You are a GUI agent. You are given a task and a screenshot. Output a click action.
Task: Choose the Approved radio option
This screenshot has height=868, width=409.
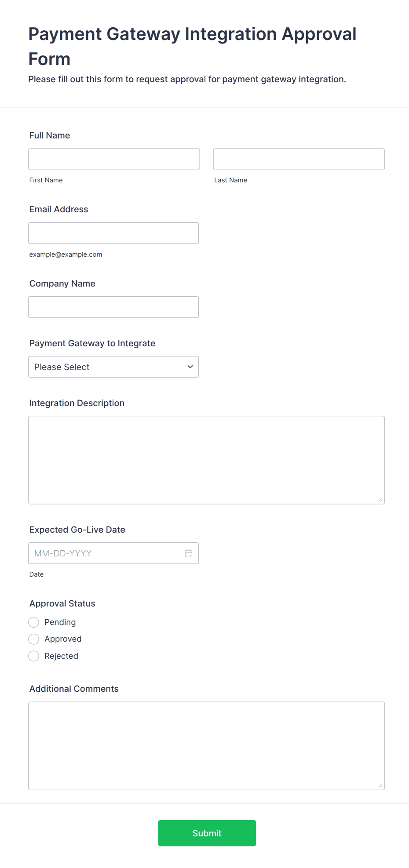(34, 639)
